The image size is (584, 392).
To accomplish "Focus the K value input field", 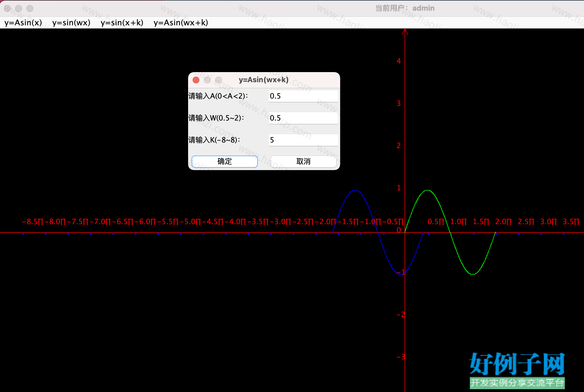I will pyautogui.click(x=303, y=140).
